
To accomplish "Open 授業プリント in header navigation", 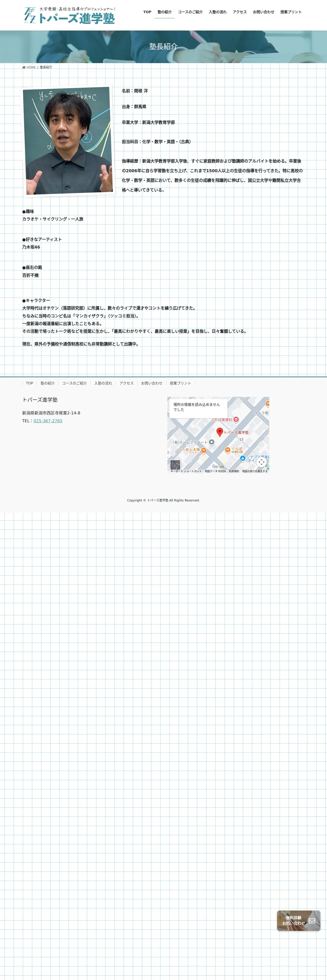I will tap(291, 12).
